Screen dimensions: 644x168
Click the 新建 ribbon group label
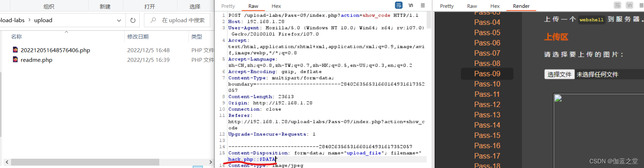[x=105, y=6]
